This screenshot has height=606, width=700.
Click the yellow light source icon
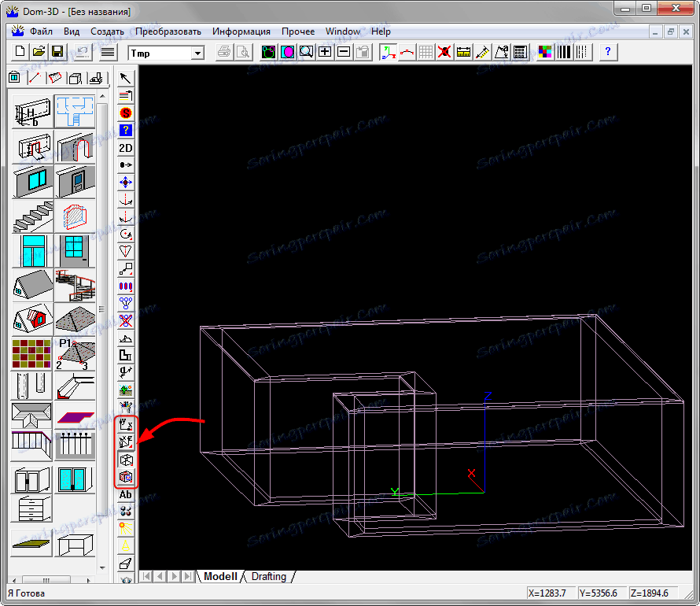coord(126,529)
